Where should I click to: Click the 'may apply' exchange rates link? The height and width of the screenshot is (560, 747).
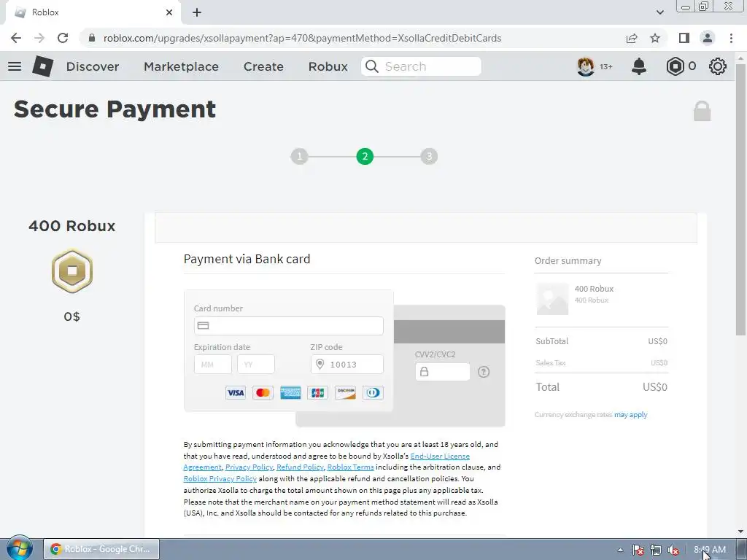tap(631, 415)
